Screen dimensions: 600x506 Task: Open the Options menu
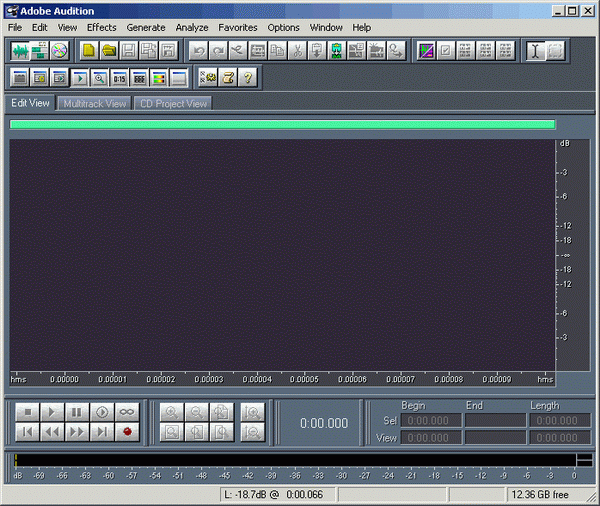[283, 28]
